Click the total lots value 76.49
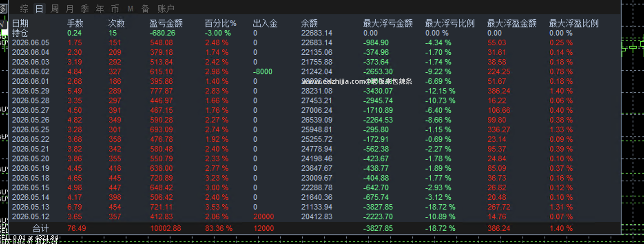Image resolution: width=644 pixels, height=244 pixels. (77, 228)
